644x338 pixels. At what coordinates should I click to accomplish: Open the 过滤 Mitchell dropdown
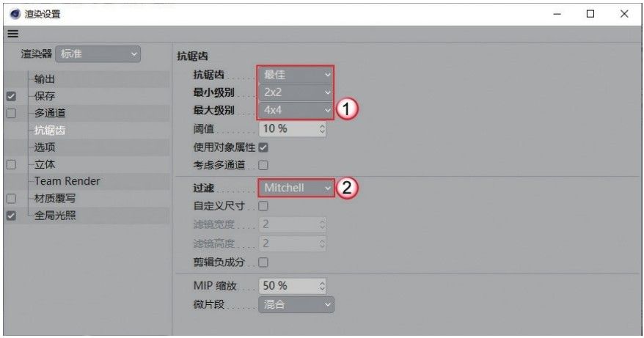296,188
